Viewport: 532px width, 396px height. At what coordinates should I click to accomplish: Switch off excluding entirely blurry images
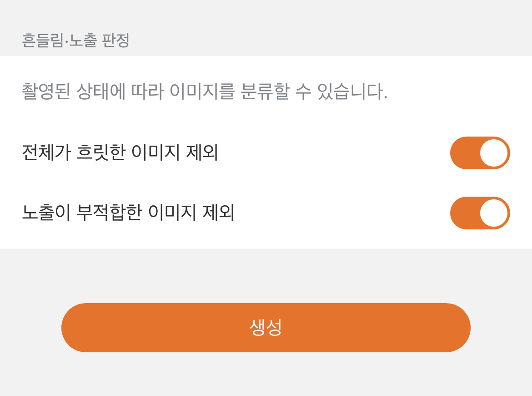coord(480,153)
